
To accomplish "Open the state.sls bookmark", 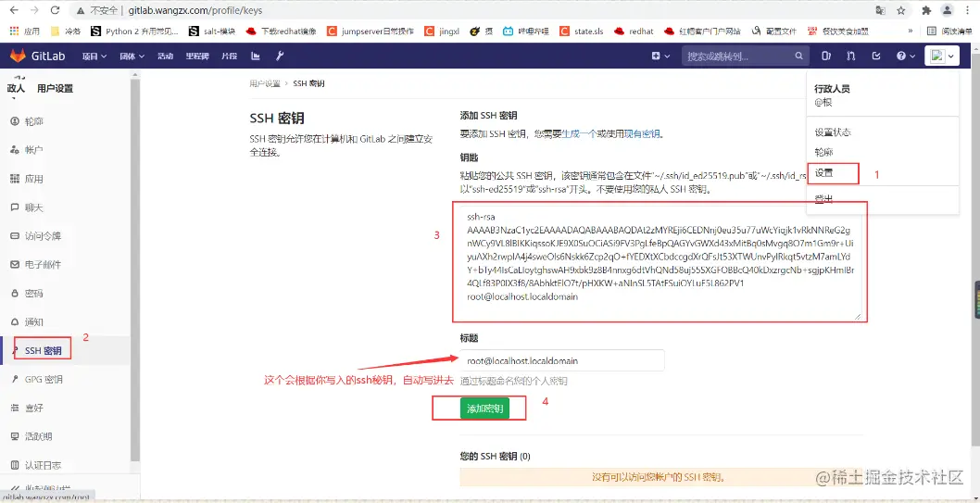I will 582,31.
